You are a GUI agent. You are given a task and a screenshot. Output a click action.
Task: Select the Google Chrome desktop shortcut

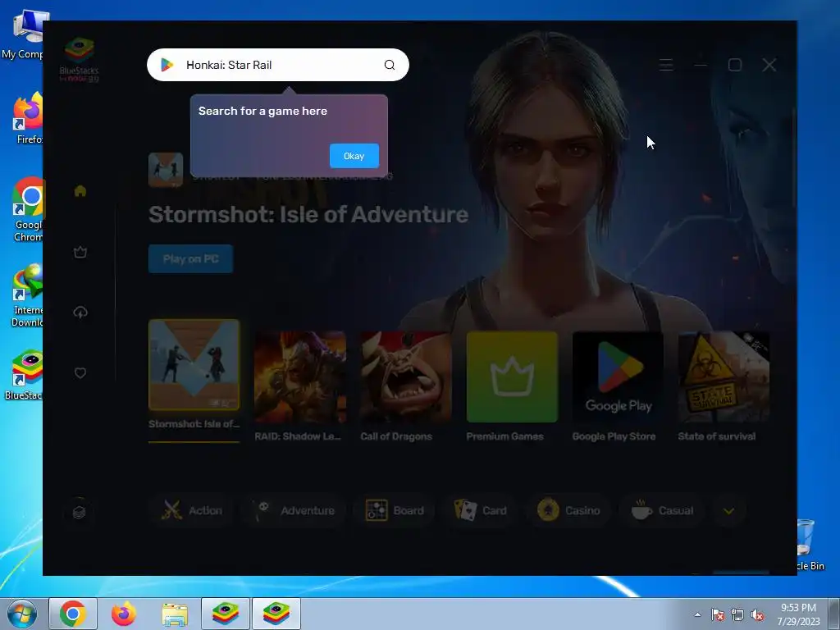tap(28, 209)
